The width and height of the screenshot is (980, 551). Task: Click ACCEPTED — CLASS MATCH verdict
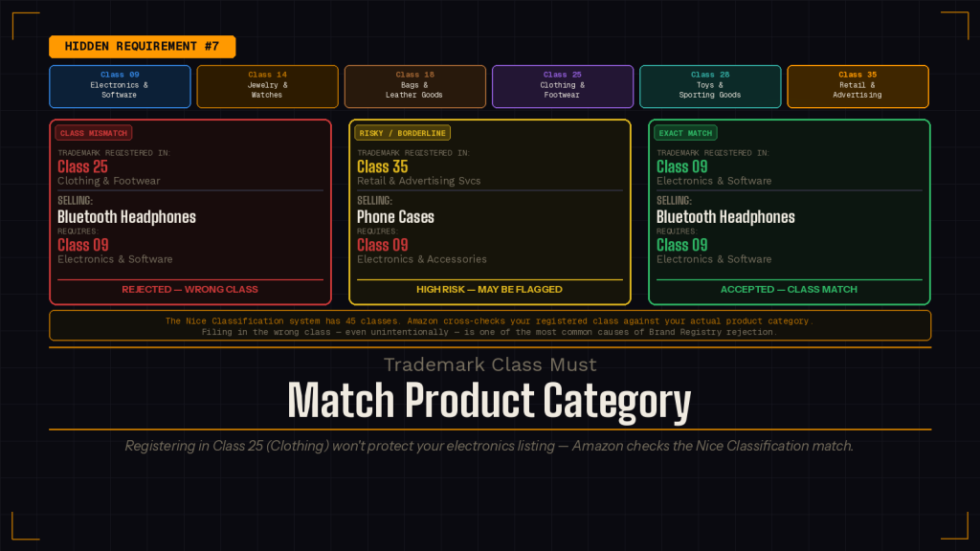coord(789,289)
